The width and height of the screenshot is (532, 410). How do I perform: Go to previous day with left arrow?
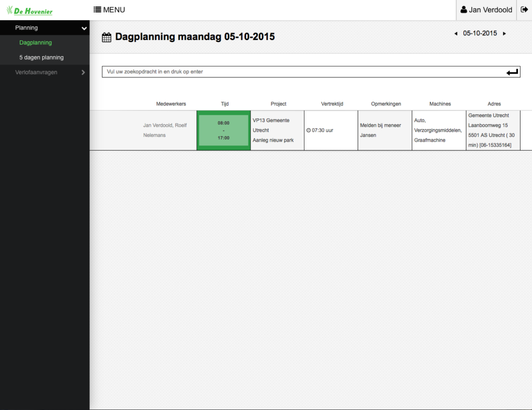tap(456, 34)
